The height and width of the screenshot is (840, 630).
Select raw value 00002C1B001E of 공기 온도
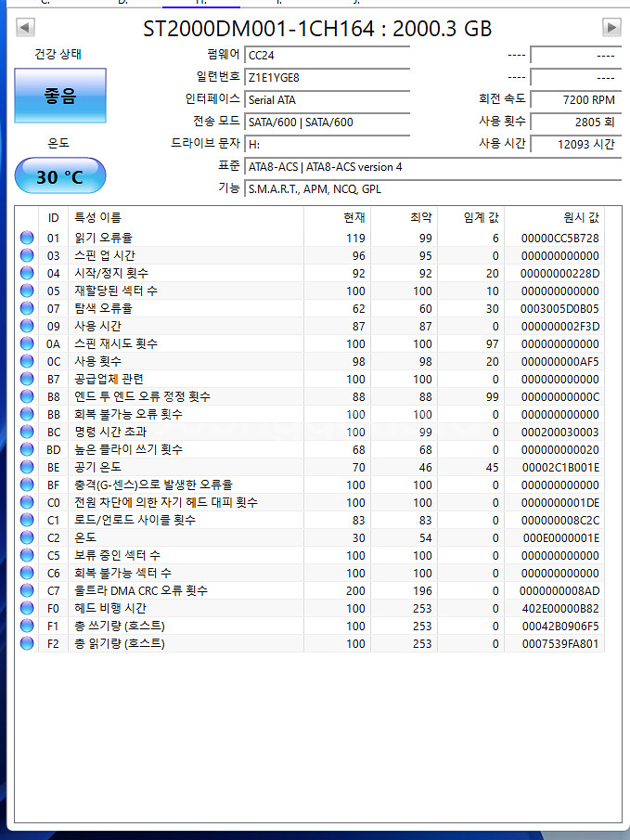pos(560,467)
